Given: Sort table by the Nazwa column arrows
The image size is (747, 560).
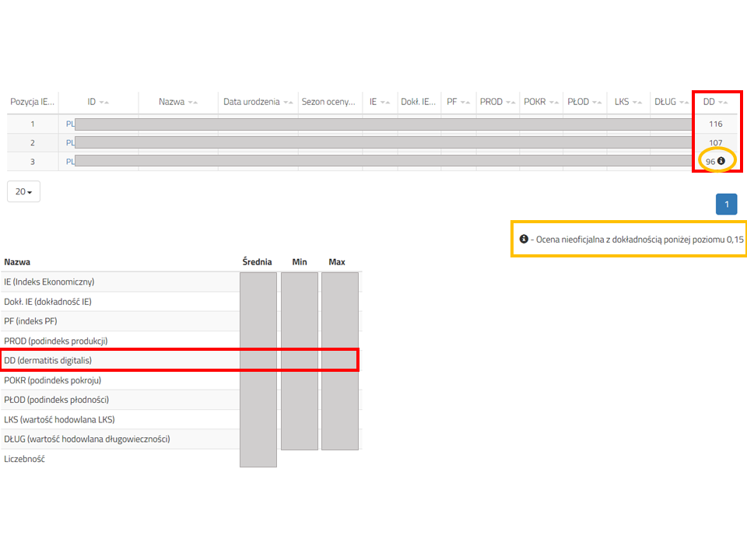Looking at the screenshot, I should coord(192,103).
